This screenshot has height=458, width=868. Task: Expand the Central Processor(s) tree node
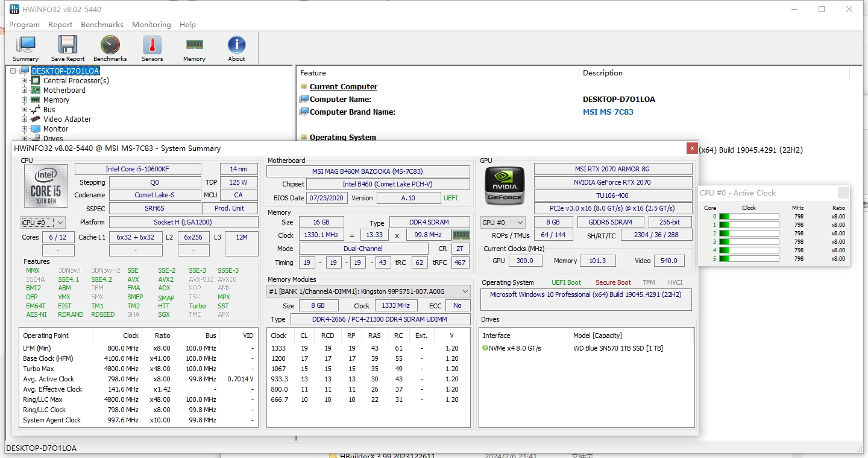pyautogui.click(x=25, y=81)
